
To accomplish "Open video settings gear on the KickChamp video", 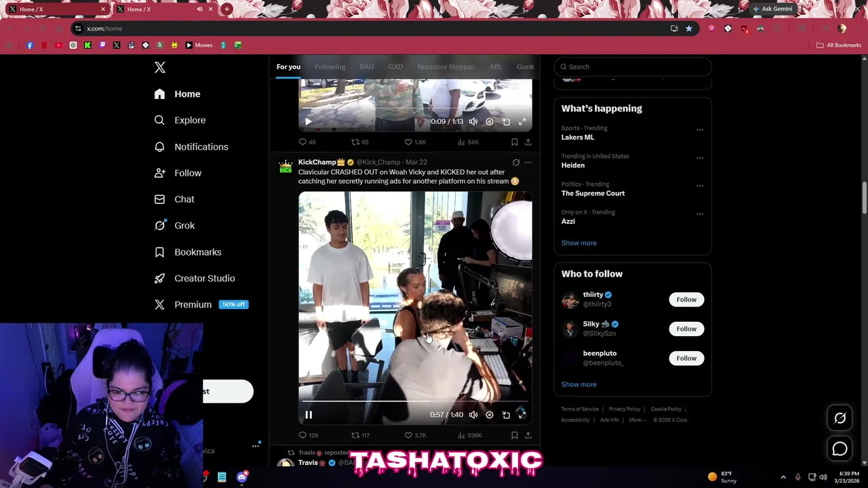I will click(x=490, y=415).
